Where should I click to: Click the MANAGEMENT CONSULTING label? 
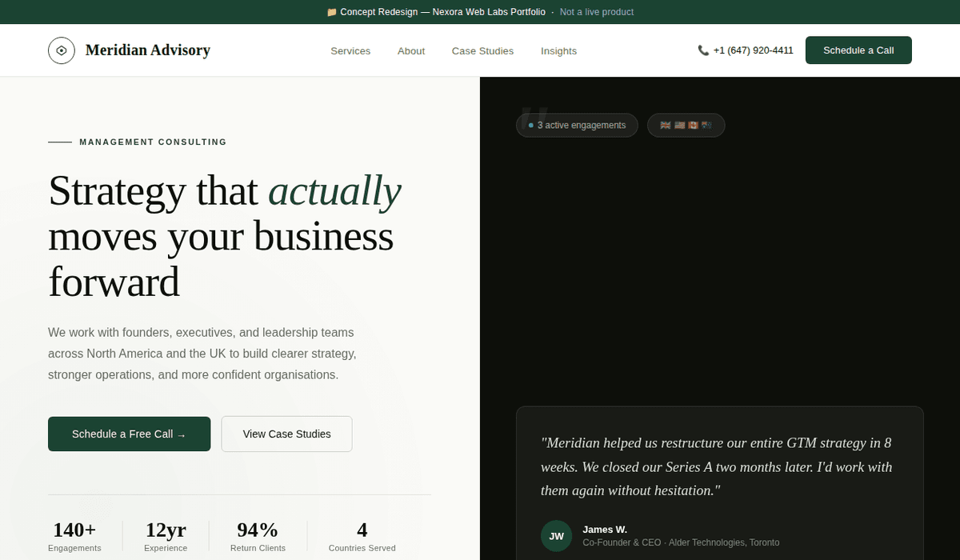153,142
